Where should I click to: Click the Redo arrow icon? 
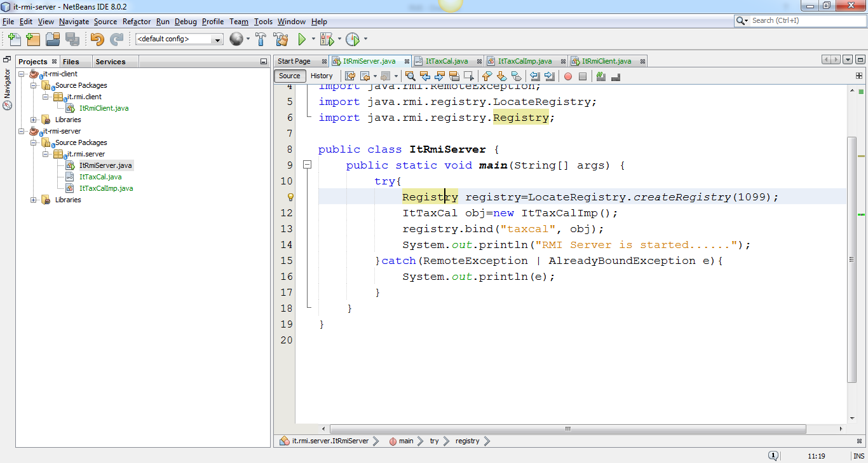[x=116, y=39]
